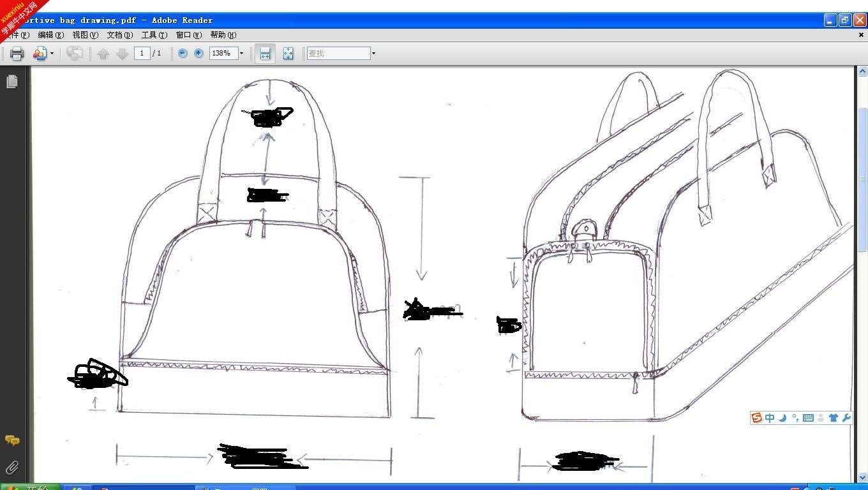Click the Print icon in the toolbar
The image size is (868, 490).
[x=17, y=54]
